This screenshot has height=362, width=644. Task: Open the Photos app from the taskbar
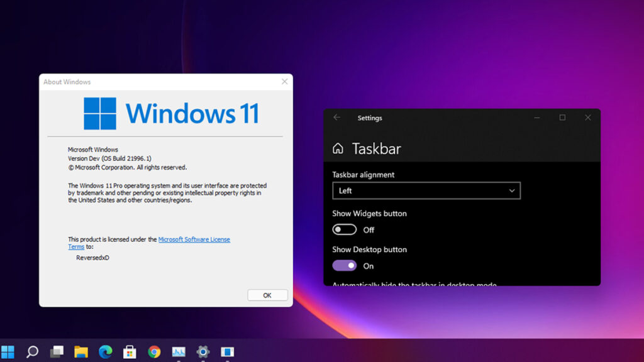click(179, 352)
